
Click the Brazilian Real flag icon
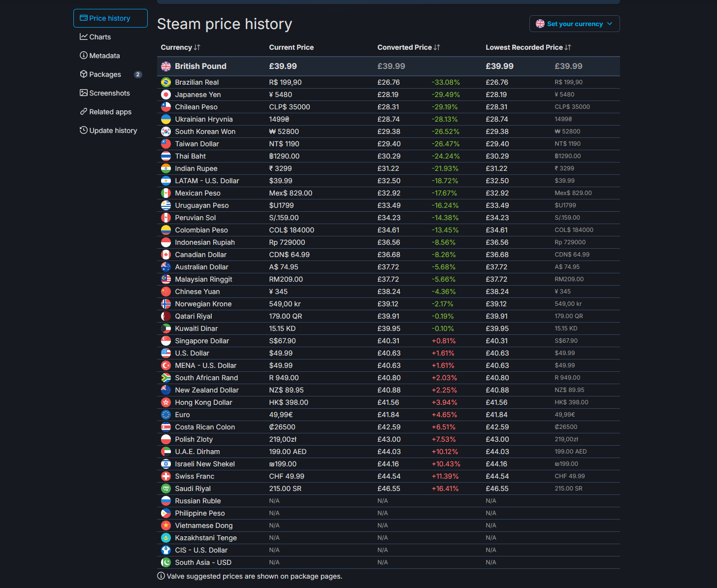pos(166,82)
